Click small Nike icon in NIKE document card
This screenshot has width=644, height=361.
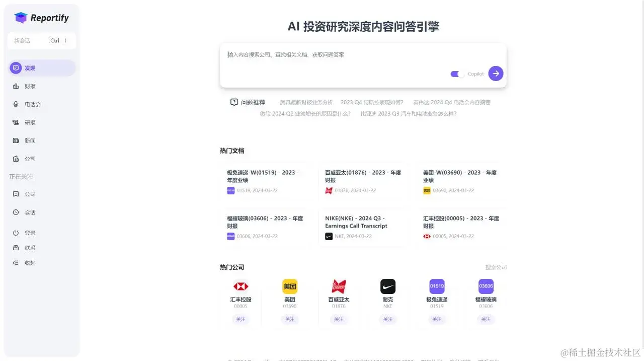[329, 236]
